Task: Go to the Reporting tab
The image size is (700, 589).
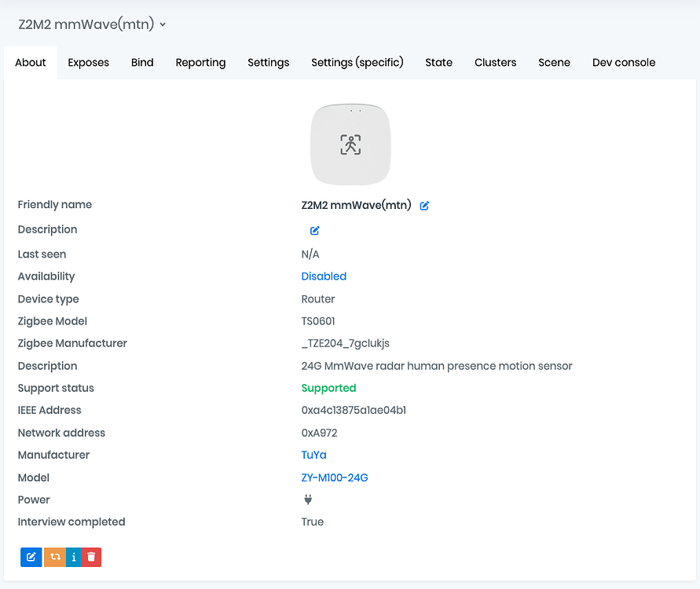Action: (x=200, y=63)
